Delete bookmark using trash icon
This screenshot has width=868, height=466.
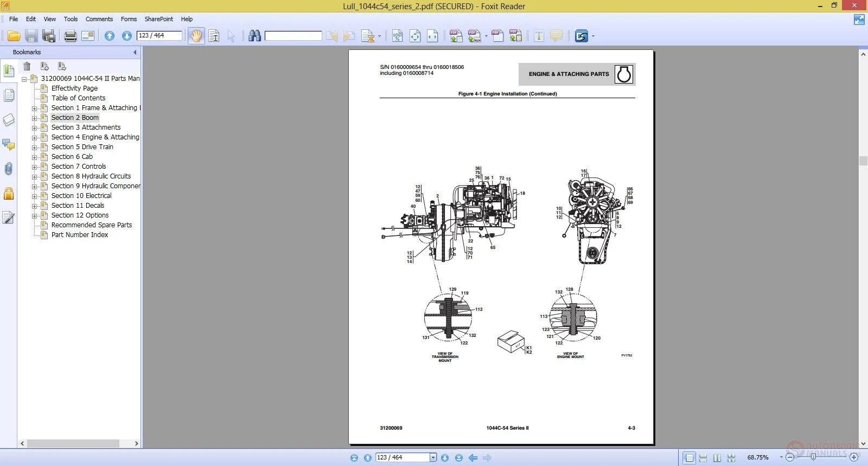point(27,66)
